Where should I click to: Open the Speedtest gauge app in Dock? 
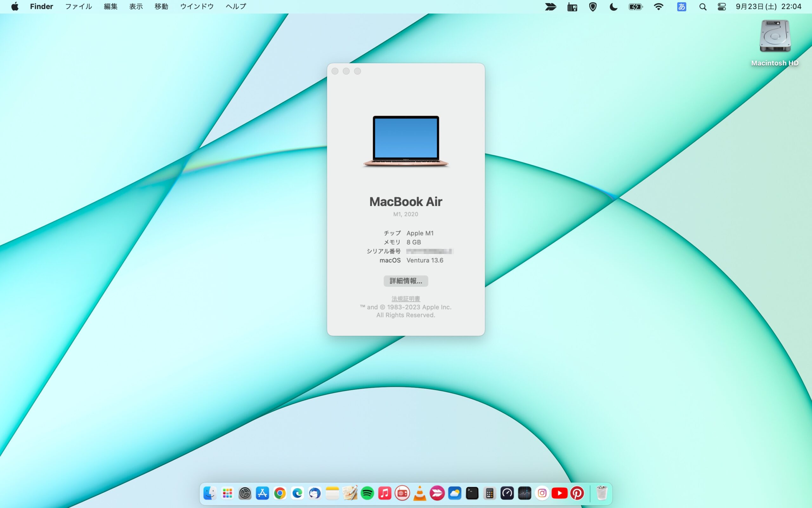pyautogui.click(x=507, y=493)
